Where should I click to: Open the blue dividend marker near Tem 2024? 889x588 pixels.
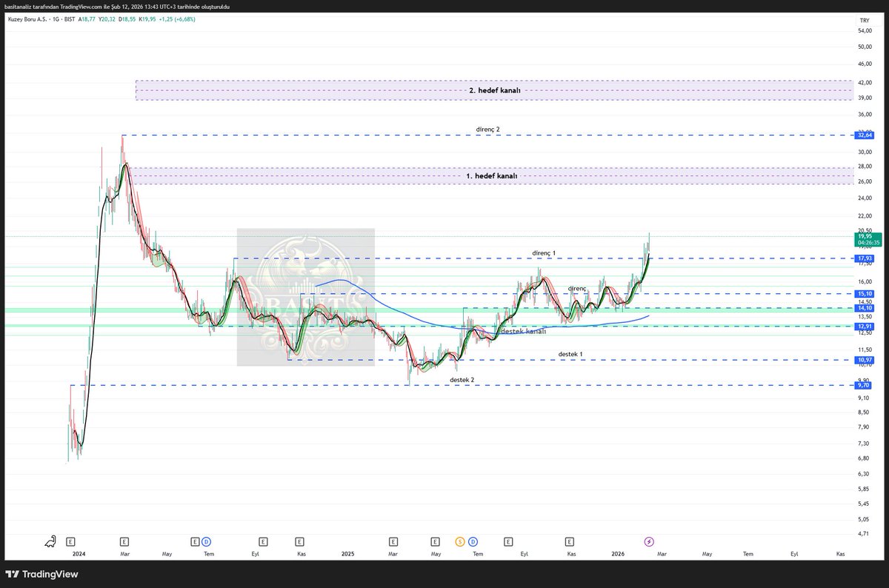click(206, 542)
